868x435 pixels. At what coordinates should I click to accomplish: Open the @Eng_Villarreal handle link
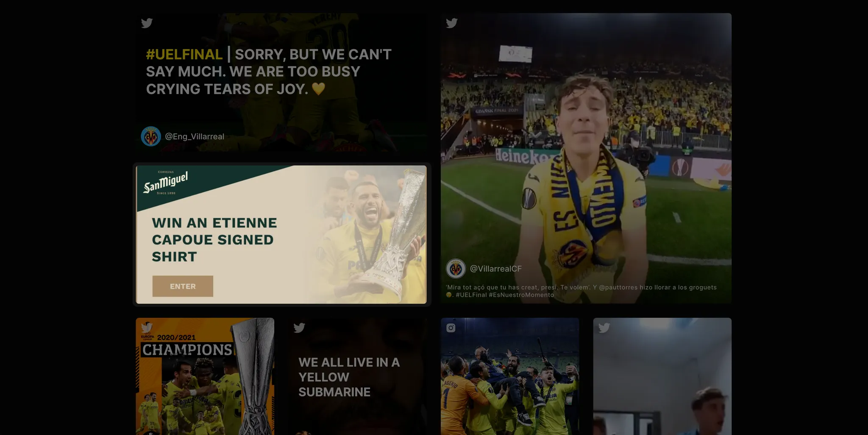(x=195, y=136)
